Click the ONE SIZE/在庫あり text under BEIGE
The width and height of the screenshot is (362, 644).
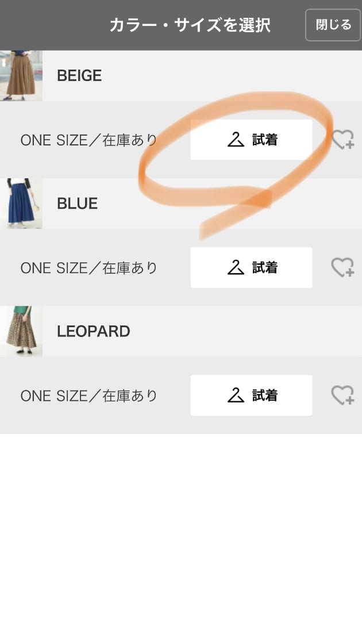click(89, 140)
